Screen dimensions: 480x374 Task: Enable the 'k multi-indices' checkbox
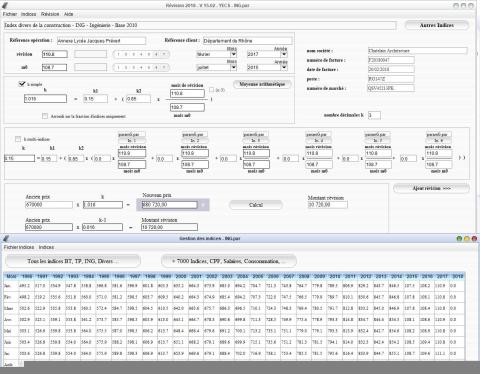pyautogui.click(x=18, y=139)
